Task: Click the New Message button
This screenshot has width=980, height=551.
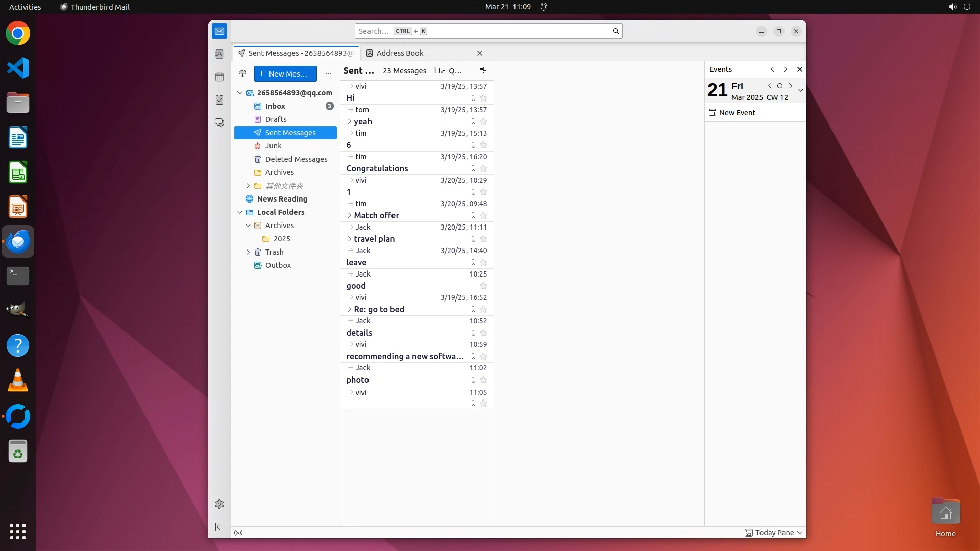Action: (x=285, y=73)
